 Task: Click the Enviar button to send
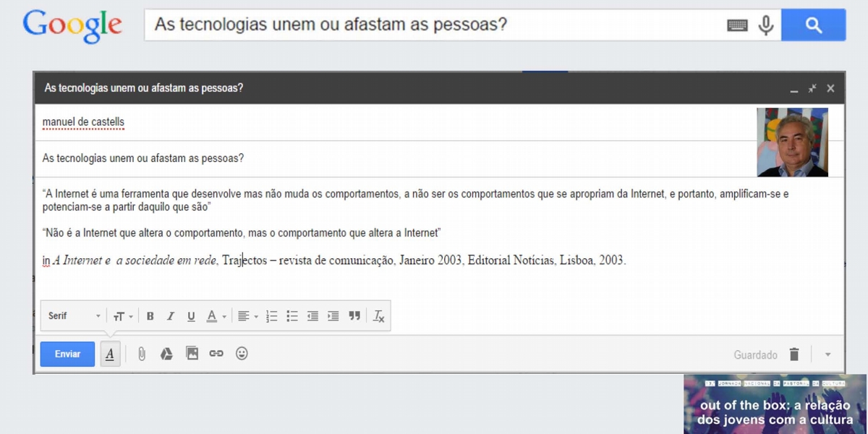tap(67, 354)
